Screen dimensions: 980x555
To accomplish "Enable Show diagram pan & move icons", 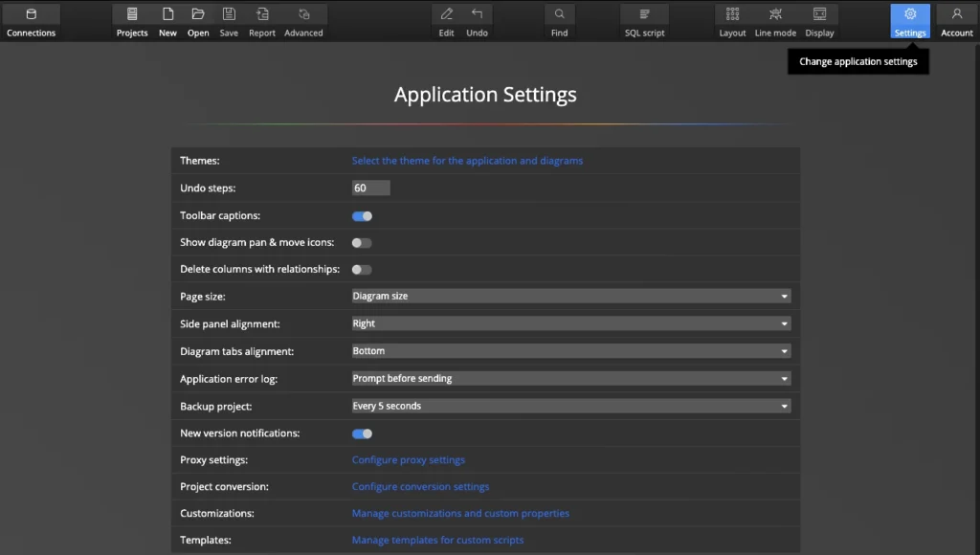I will [x=362, y=243].
